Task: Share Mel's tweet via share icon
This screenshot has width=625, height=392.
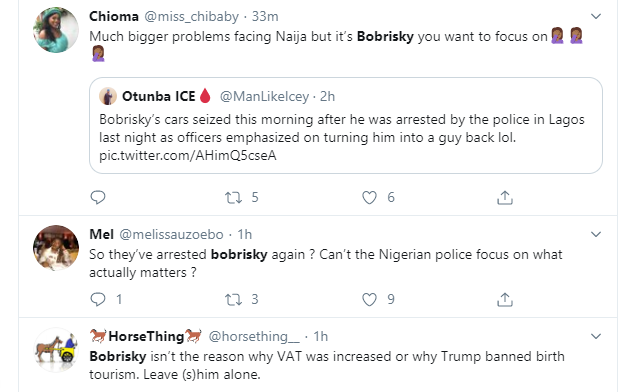Action: coord(505,299)
